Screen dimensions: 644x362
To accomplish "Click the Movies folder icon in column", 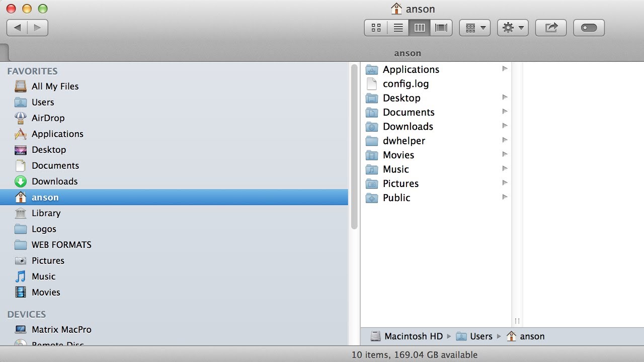I will point(372,155).
